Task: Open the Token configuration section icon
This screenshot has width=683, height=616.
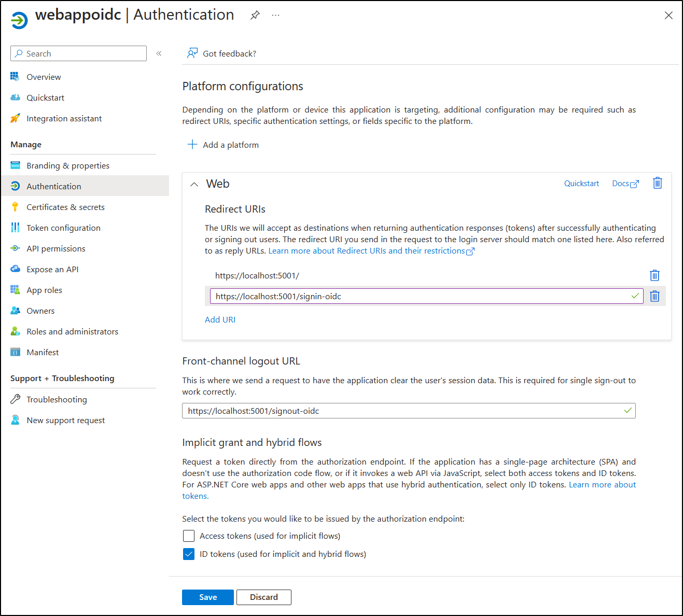Action: (x=15, y=228)
